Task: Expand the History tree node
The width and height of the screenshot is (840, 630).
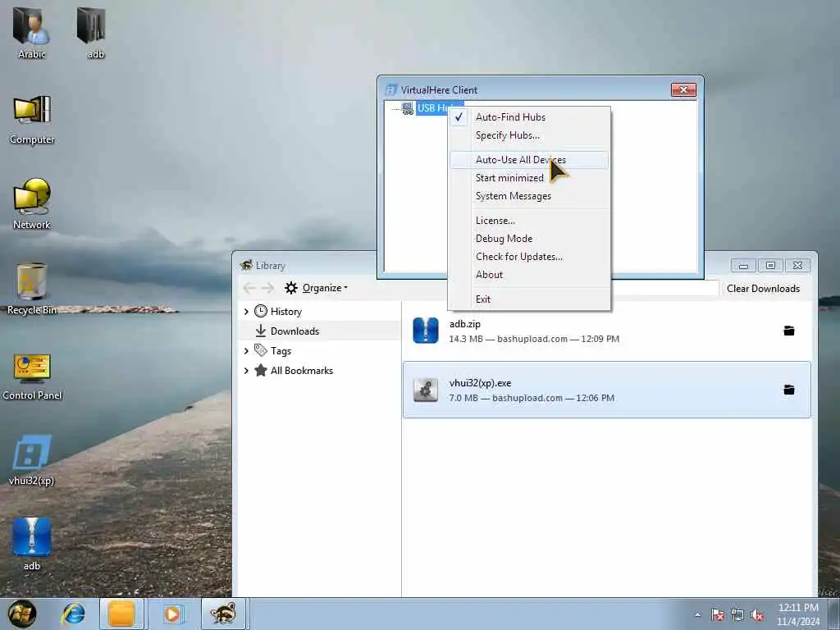Action: (246, 311)
